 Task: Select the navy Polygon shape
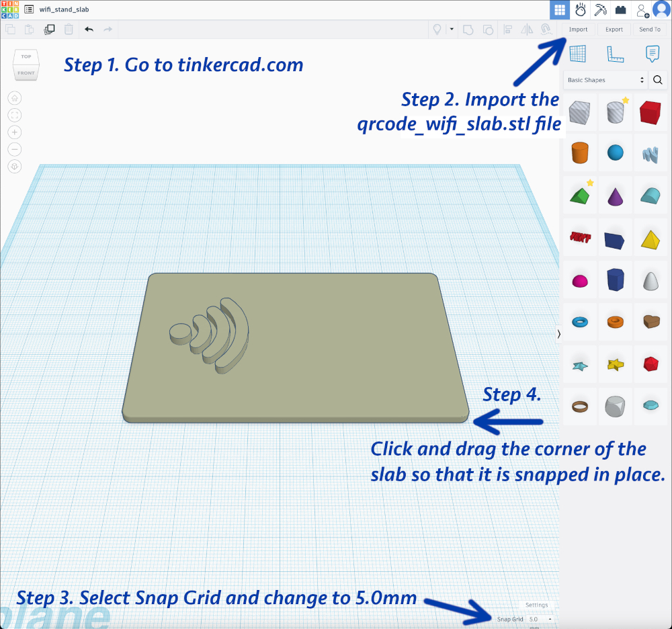(616, 280)
